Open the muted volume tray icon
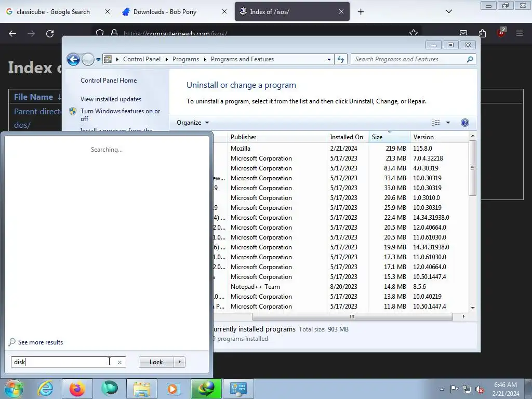Viewport: 532px width, 399px height. pos(480,389)
